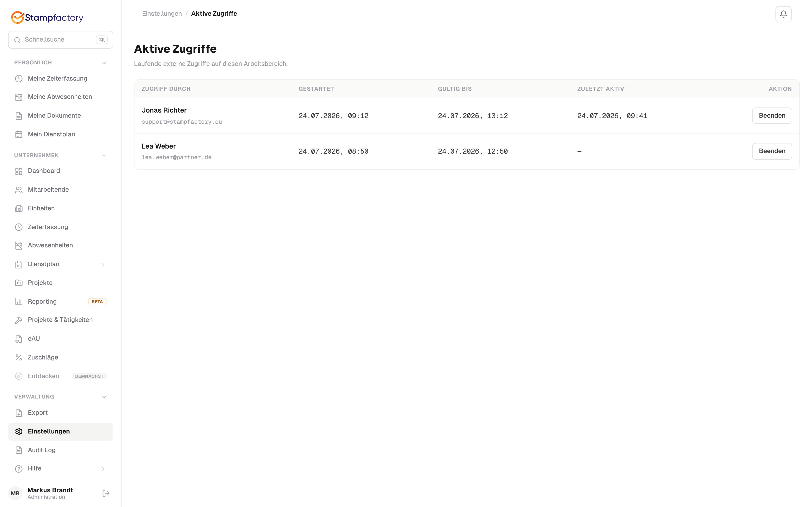Image resolution: width=812 pixels, height=507 pixels.
Task: Select the Zuschläge percent icon
Action: click(x=19, y=357)
